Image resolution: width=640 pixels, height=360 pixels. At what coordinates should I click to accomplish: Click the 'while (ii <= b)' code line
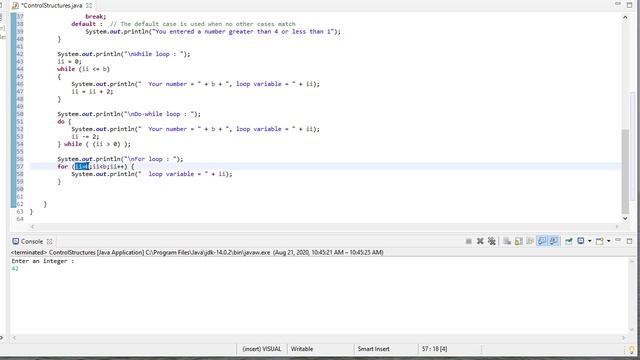[83, 69]
